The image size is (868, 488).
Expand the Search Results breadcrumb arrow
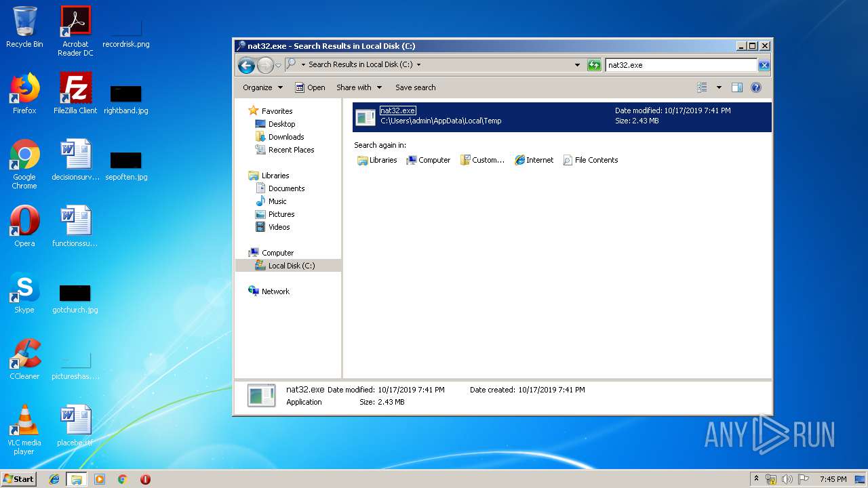point(418,65)
